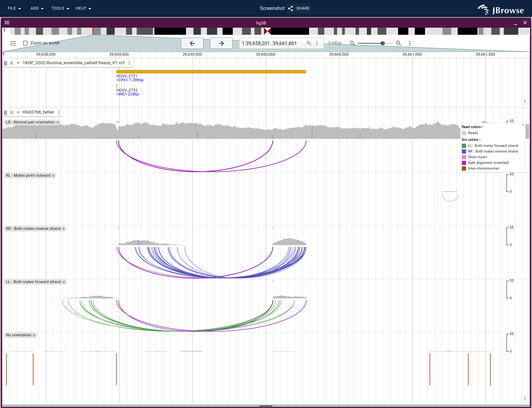Click the split alignment color swatch
This screenshot has width=532, height=408.
click(464, 163)
